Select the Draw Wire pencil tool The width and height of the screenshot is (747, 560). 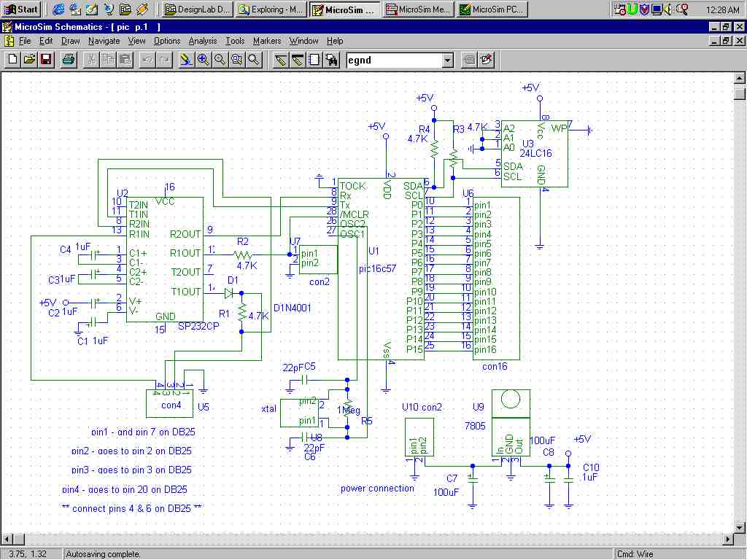[281, 60]
